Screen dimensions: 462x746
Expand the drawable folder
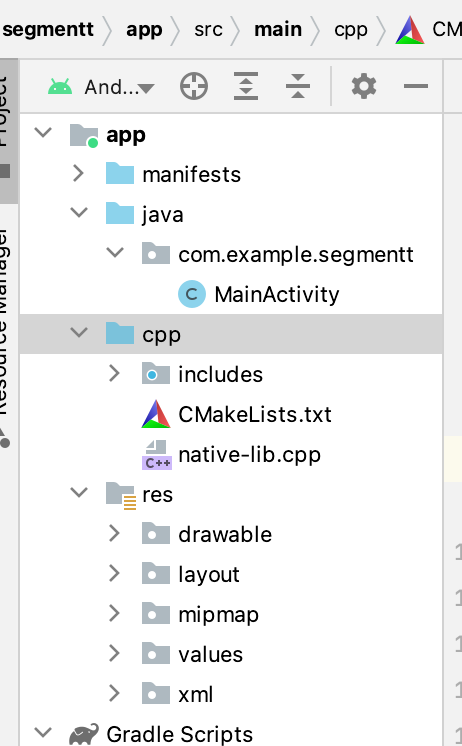pyautogui.click(x=114, y=533)
